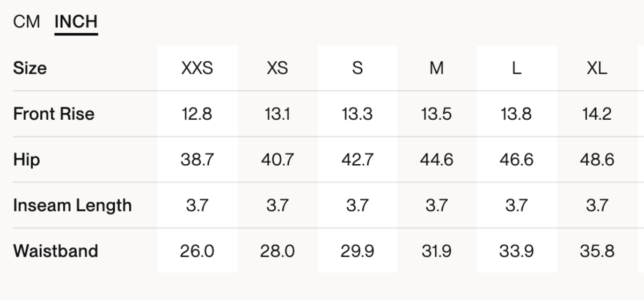Click the XXS size column header
Image resolution: width=644 pixels, height=300 pixels.
pyautogui.click(x=197, y=68)
